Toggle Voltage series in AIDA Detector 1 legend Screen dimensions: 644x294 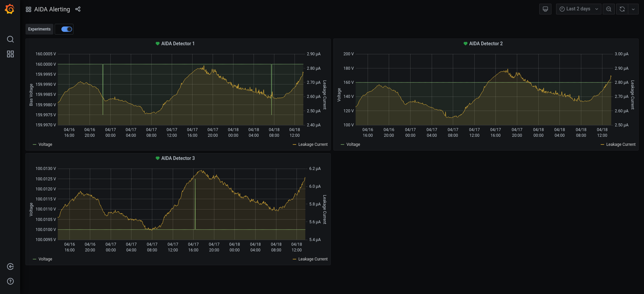click(45, 144)
